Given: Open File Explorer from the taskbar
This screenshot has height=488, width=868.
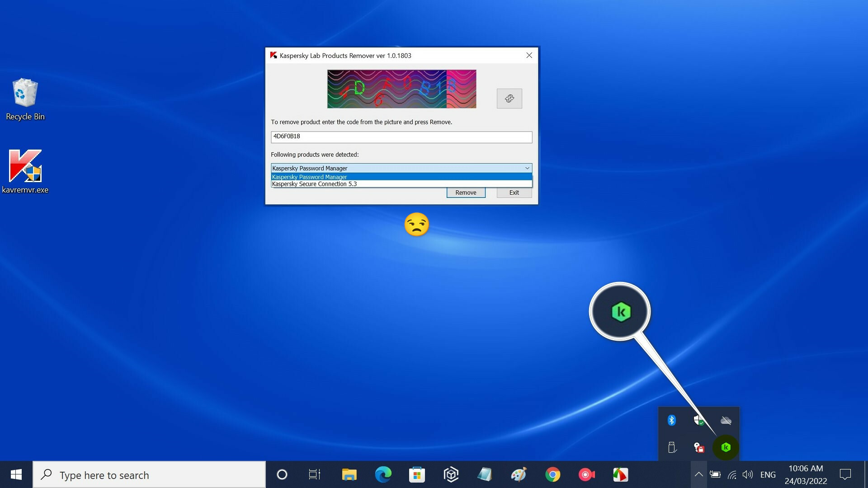Looking at the screenshot, I should click(x=349, y=475).
